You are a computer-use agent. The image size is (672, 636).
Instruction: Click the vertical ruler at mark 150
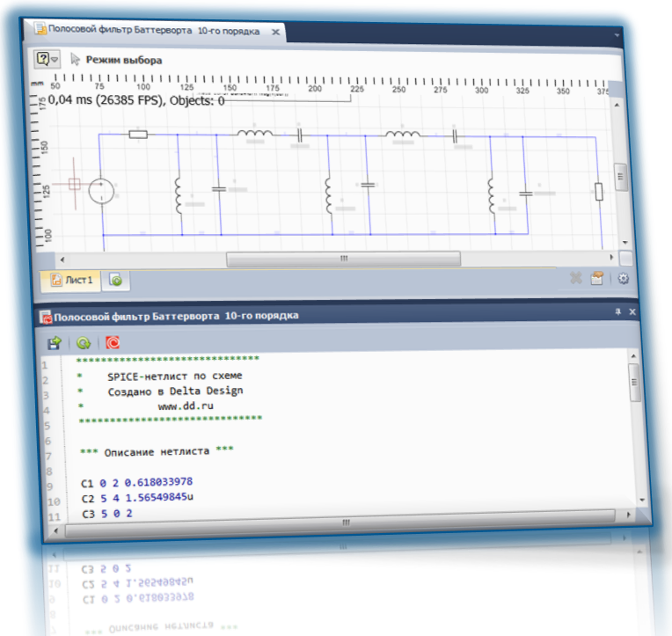tap(44, 147)
